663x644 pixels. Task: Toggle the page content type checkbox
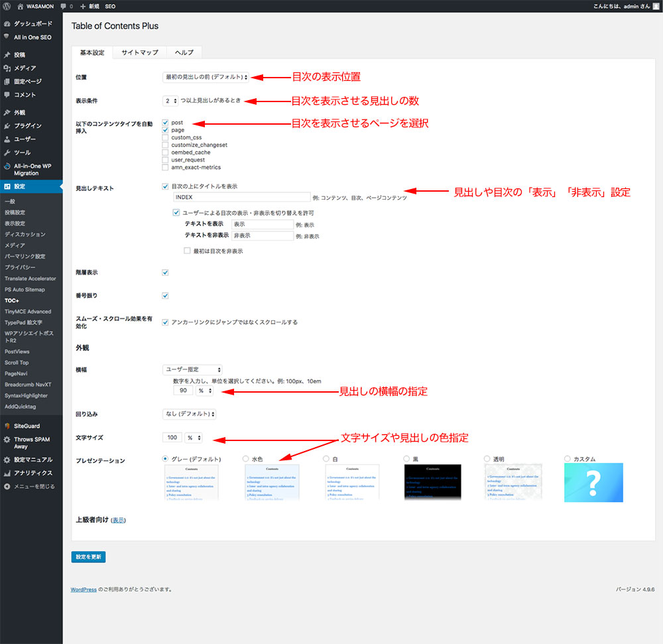(x=165, y=130)
